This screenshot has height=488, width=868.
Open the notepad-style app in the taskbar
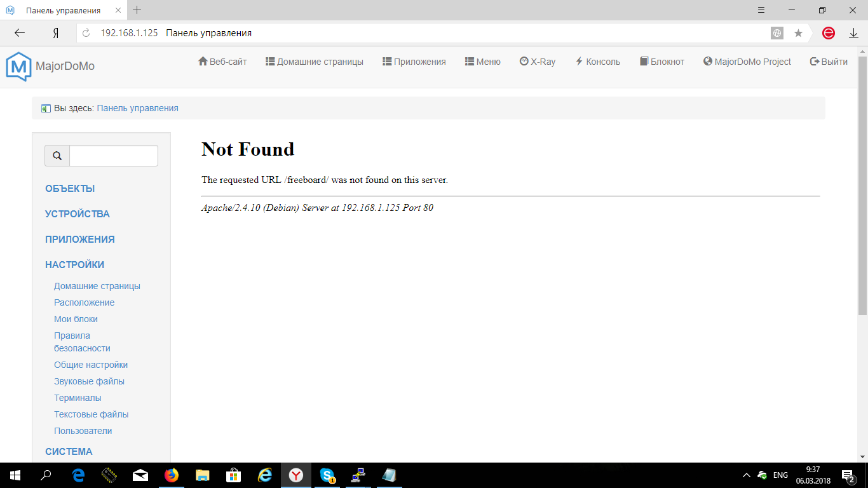pyautogui.click(x=390, y=475)
